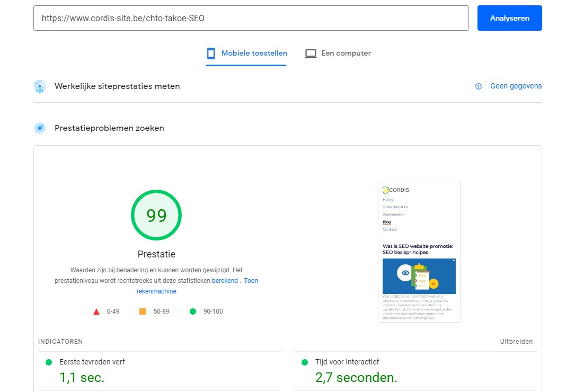Click the 99 performance score gauge
This screenshot has height=392, width=575.
click(x=156, y=215)
